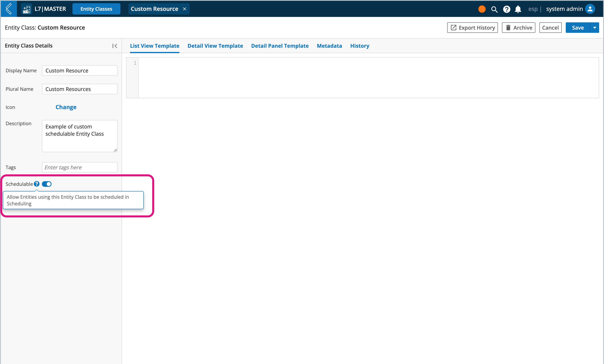Open the History tab

(360, 46)
